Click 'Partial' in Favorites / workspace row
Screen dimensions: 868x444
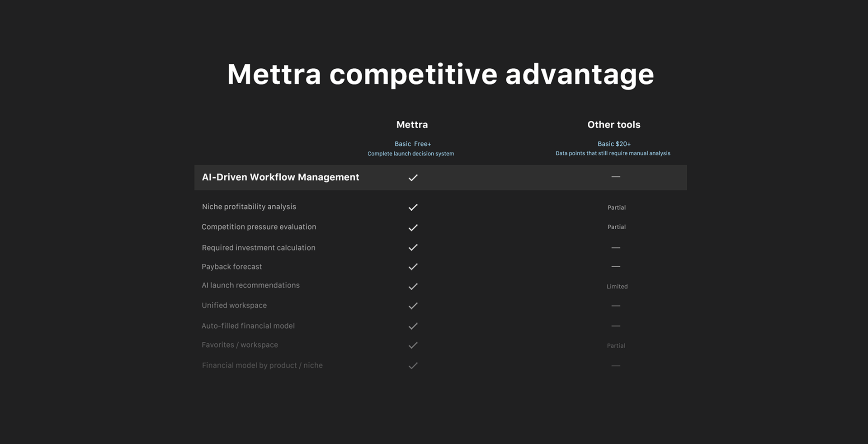[616, 346]
